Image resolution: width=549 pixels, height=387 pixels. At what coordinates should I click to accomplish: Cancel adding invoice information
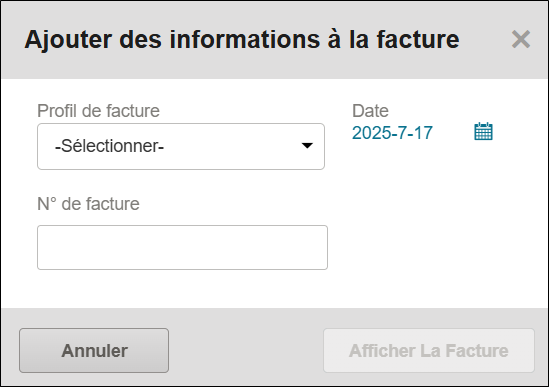(94, 350)
